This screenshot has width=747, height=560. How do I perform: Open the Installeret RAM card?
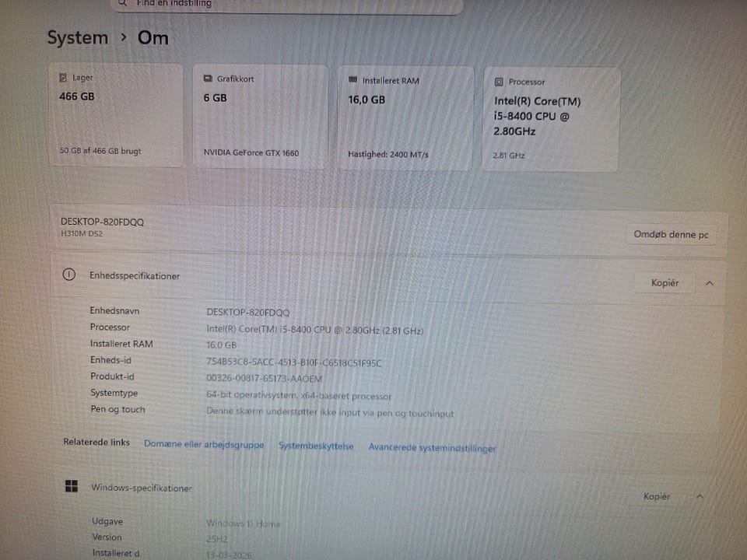405,118
